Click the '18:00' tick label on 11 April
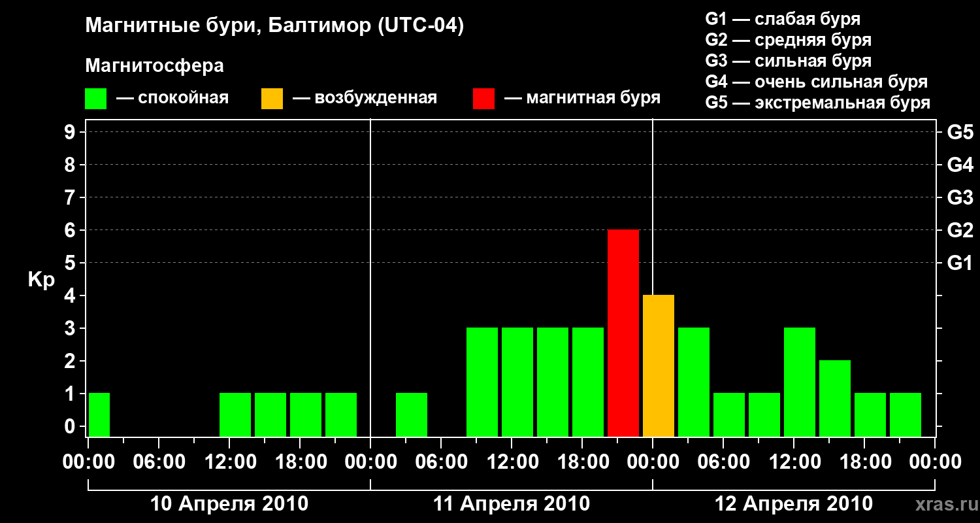Viewport: 980px width, 523px height. pos(582,462)
